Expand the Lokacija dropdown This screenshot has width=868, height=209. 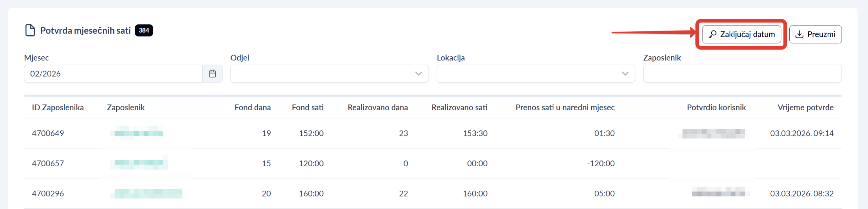535,74
